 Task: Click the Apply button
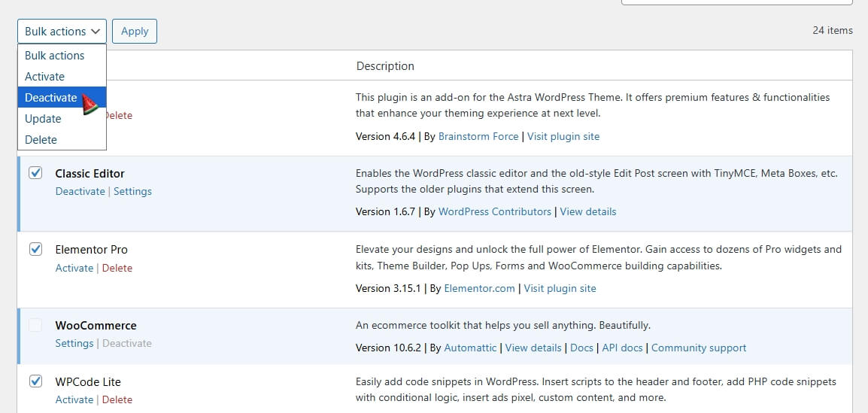coord(135,32)
